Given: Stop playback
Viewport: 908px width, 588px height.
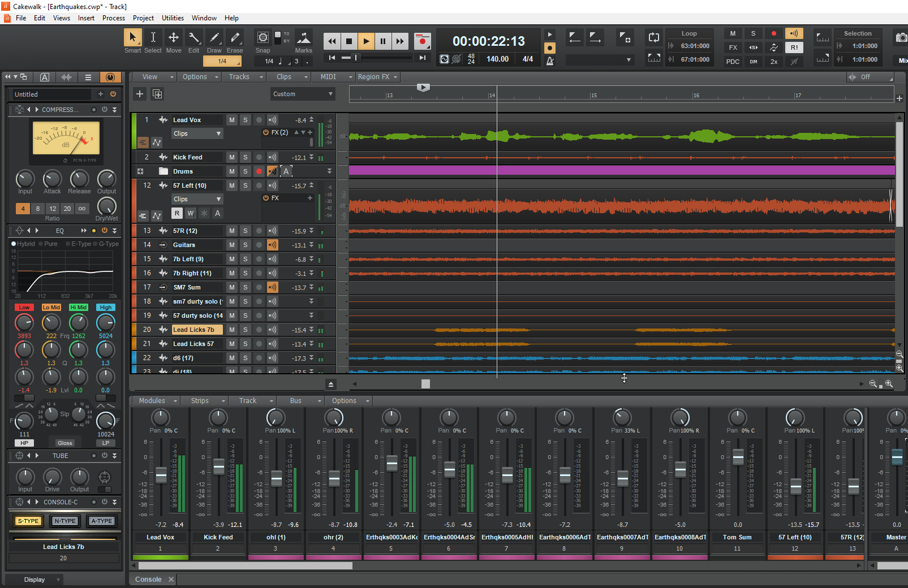Looking at the screenshot, I should pyautogui.click(x=349, y=41).
